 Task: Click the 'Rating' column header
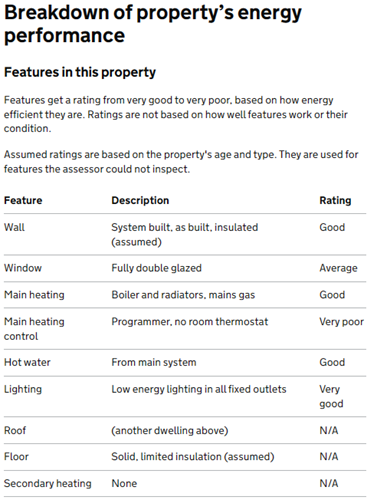[335, 200]
